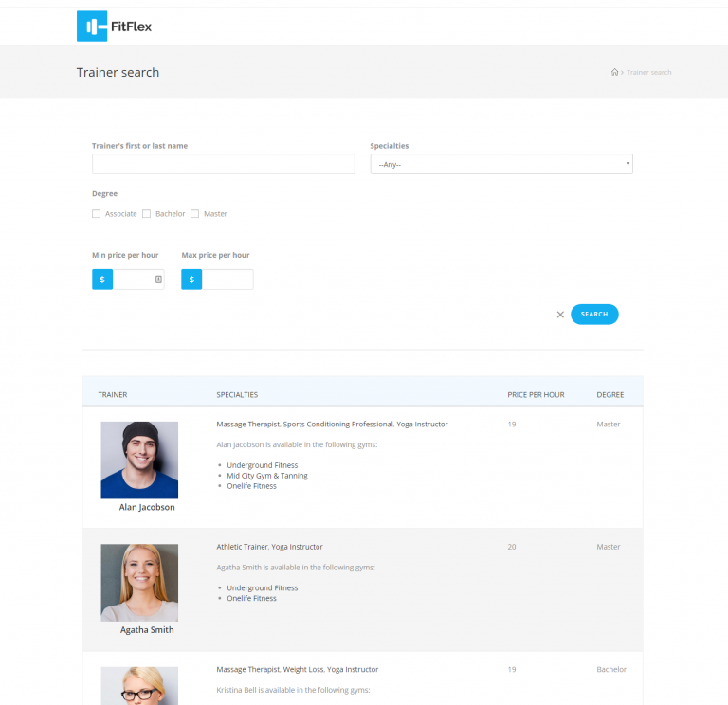
Task: Check the Associate degree checkbox
Action: point(96,214)
